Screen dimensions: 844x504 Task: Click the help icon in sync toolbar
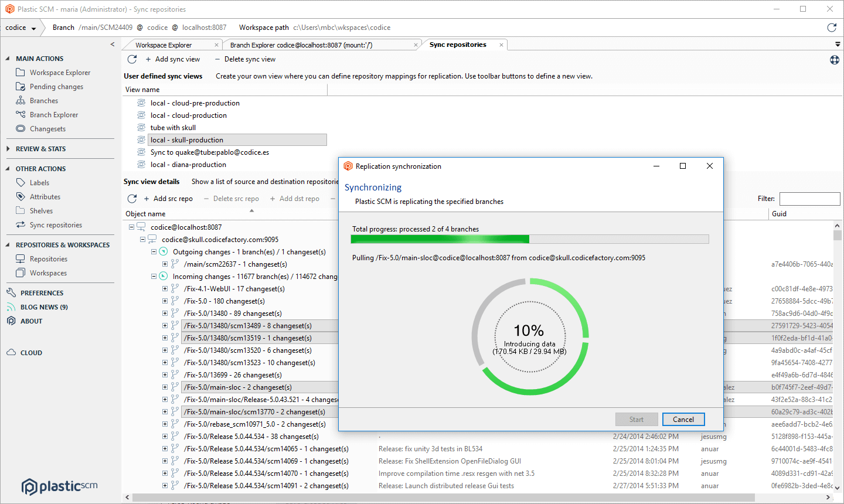pyautogui.click(x=835, y=60)
